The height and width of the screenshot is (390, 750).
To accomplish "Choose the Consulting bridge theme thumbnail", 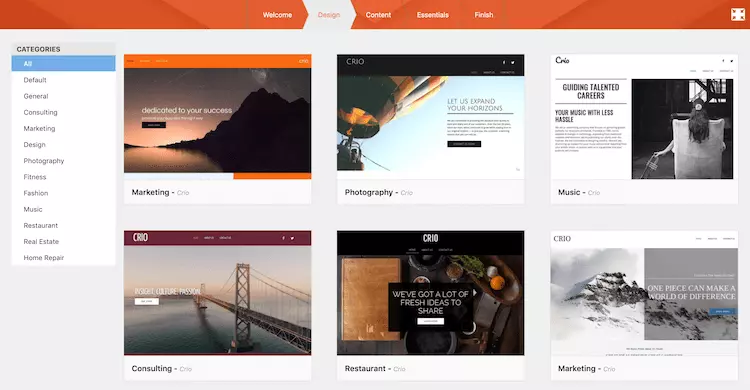I will (x=218, y=293).
